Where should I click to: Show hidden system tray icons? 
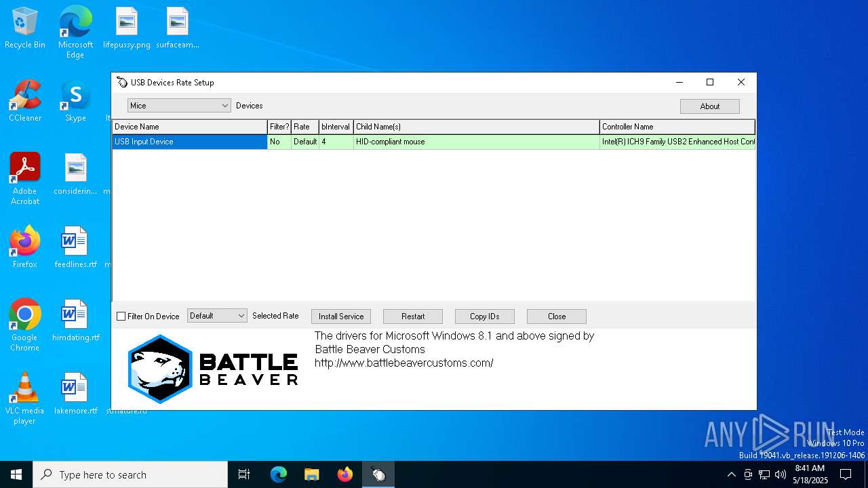click(731, 474)
